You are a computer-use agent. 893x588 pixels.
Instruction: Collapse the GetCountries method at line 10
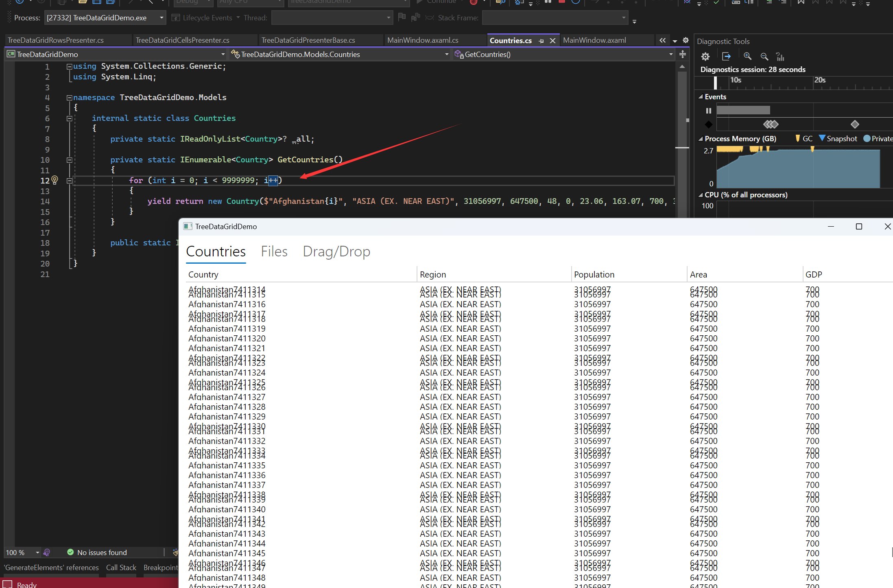click(x=69, y=160)
